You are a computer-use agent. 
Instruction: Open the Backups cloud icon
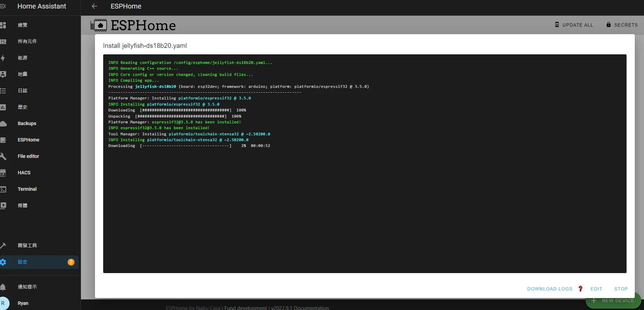(3, 123)
